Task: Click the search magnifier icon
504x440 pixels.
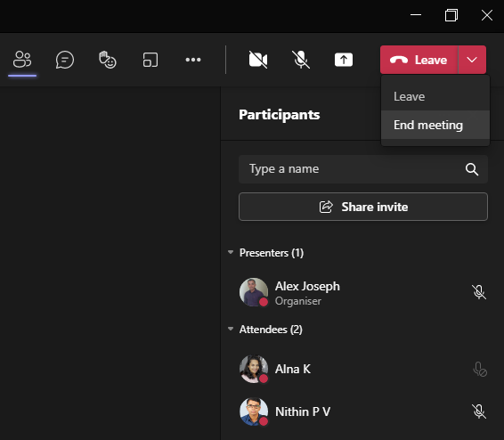Action: point(472,169)
